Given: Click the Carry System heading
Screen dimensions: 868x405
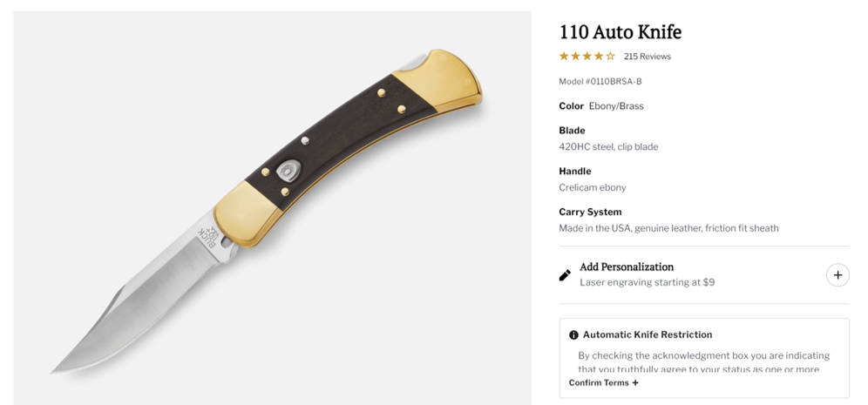Looking at the screenshot, I should [x=590, y=212].
